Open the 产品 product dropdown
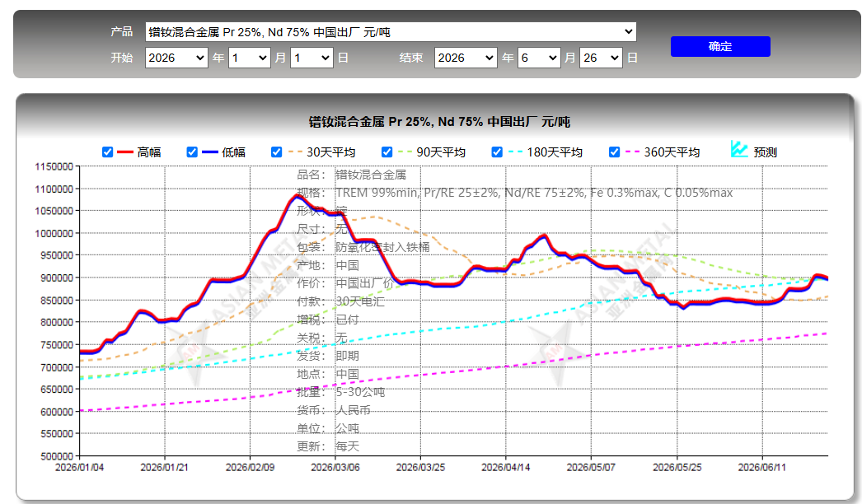Screen dimensions: 862x504 (391, 32)
